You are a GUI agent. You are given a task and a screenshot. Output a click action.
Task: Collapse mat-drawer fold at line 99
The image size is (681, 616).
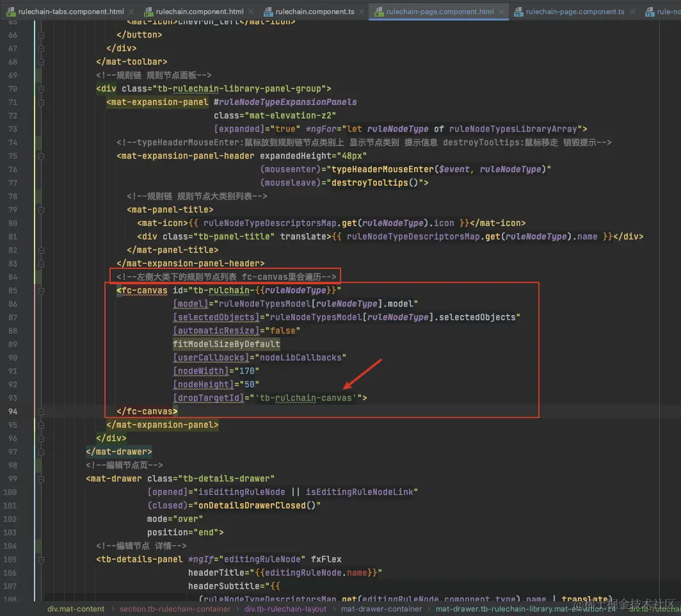tap(41, 479)
